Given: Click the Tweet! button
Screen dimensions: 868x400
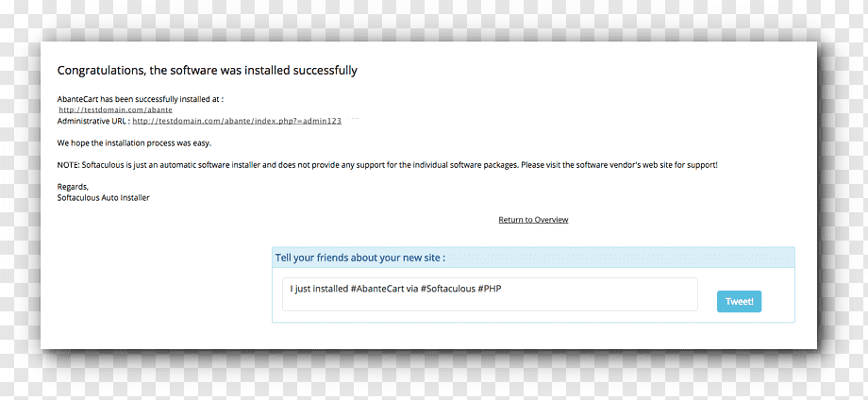Looking at the screenshot, I should click(739, 302).
